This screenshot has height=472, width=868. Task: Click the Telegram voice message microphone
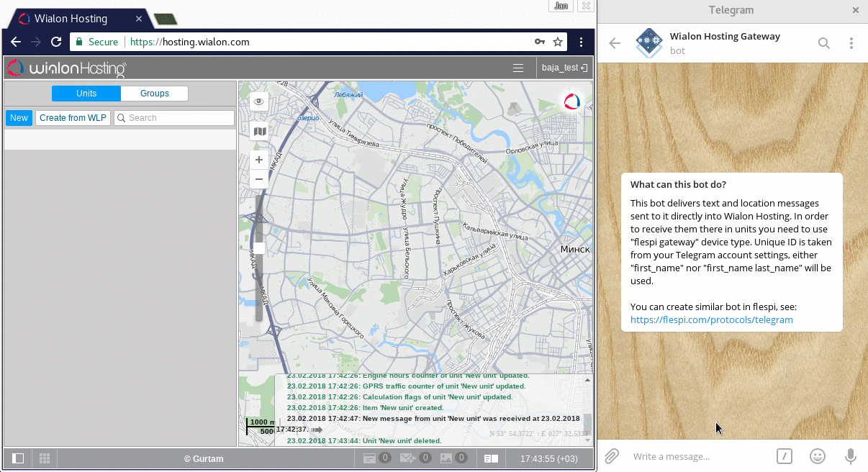(850, 456)
